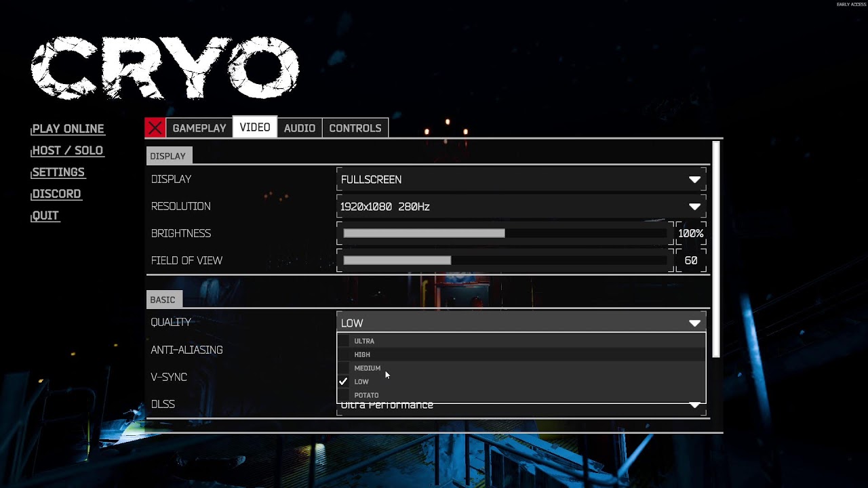The height and width of the screenshot is (488, 868).
Task: Click the Brightness 100% value field
Action: (x=690, y=233)
